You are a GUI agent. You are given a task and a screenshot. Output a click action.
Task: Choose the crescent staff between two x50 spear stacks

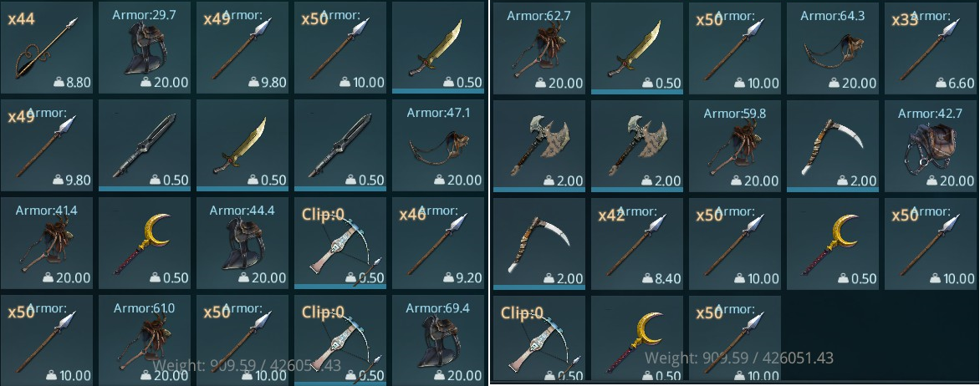(833, 243)
